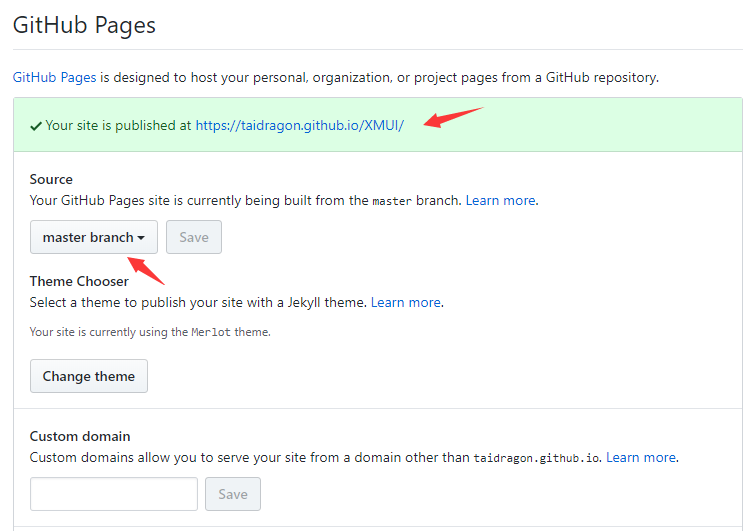This screenshot has height=531, width=751.
Task: Open Learn more link for Jekyll theme
Action: (406, 303)
